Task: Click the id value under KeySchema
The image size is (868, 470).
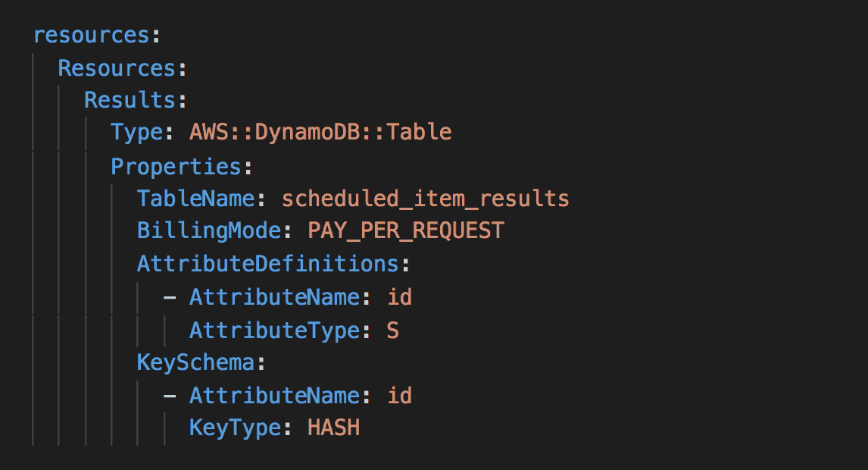Action: pos(399,395)
